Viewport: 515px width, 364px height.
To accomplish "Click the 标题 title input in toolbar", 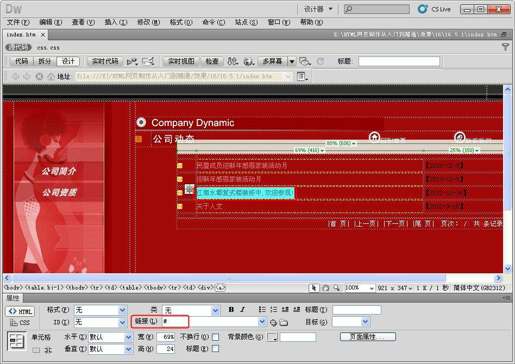I will coord(399,61).
